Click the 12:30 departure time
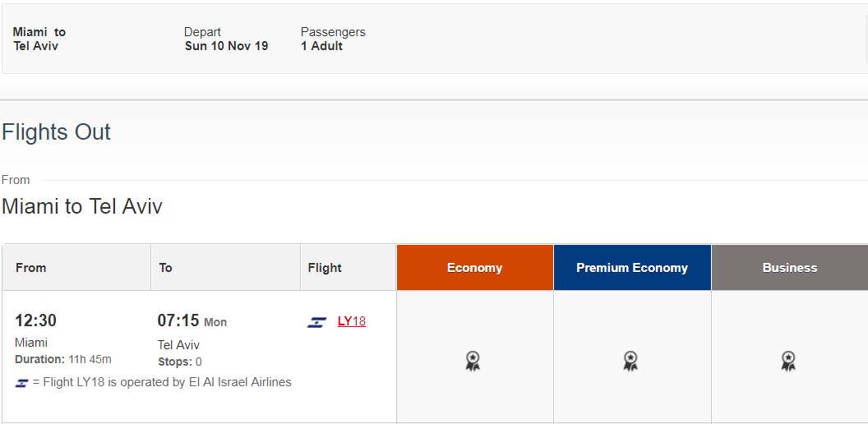The width and height of the screenshot is (868, 424). [35, 320]
